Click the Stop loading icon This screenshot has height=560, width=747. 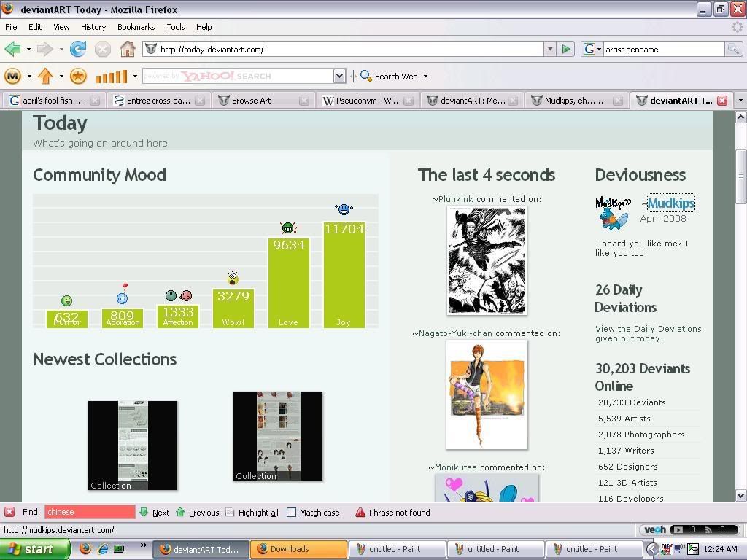click(x=102, y=49)
